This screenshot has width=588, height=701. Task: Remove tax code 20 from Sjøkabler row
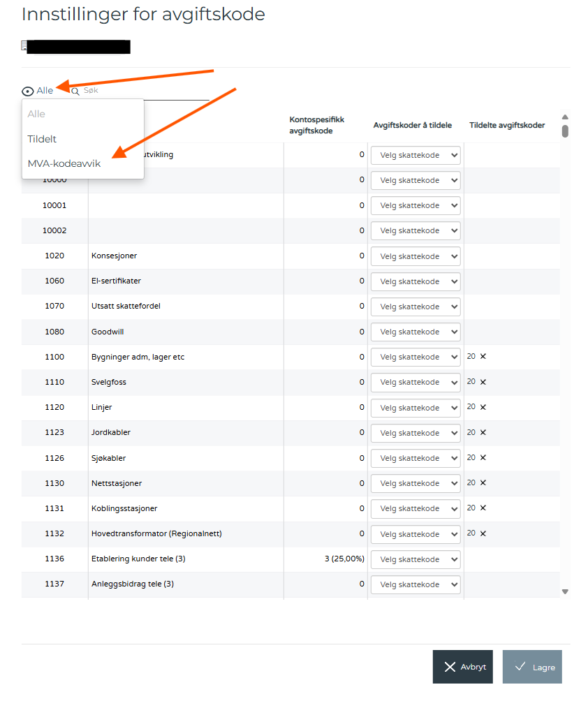tap(483, 457)
